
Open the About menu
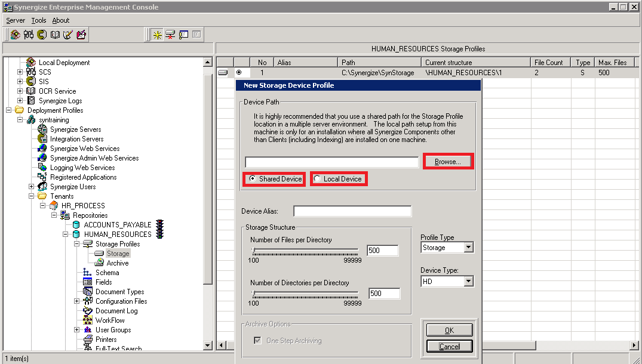(60, 20)
